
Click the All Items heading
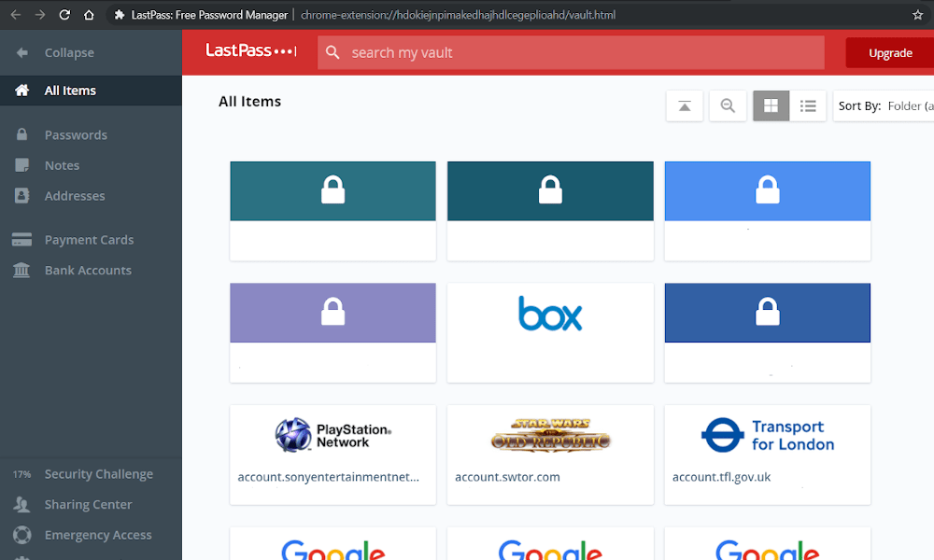(249, 102)
